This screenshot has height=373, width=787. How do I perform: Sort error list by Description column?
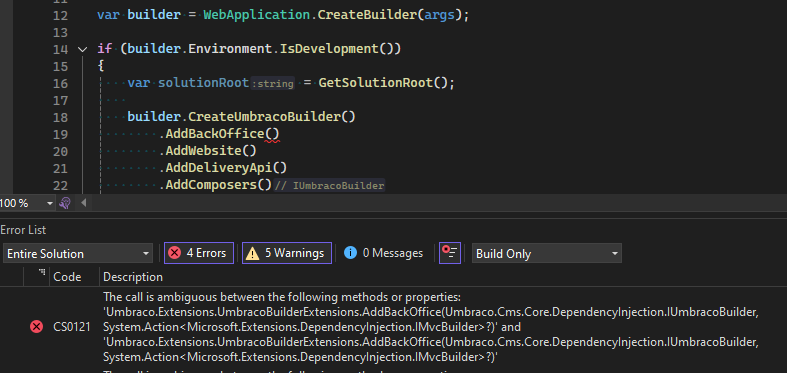(x=133, y=277)
